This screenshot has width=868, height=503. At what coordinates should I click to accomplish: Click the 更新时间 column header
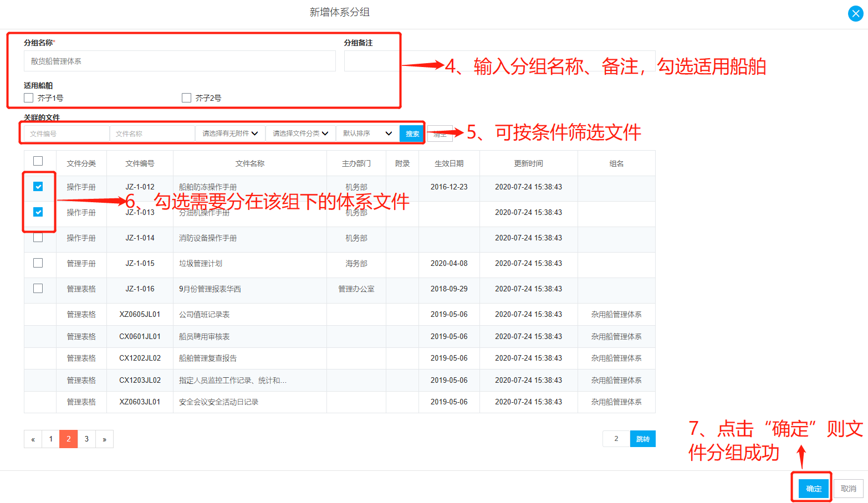529,163
